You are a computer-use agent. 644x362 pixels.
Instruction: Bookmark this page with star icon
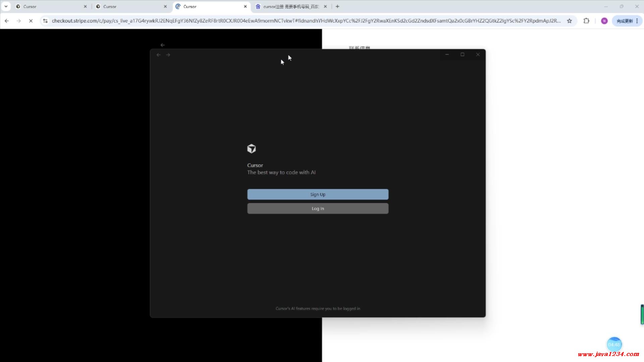tap(569, 21)
